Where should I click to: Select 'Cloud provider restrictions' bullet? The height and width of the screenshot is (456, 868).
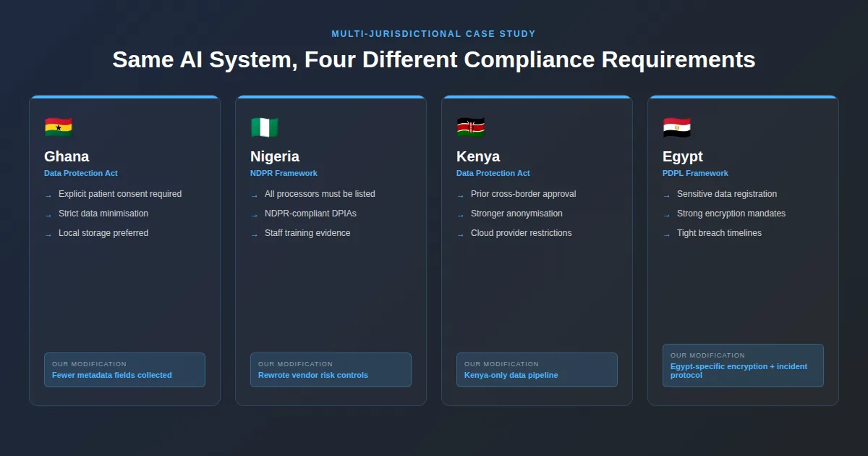click(x=522, y=233)
